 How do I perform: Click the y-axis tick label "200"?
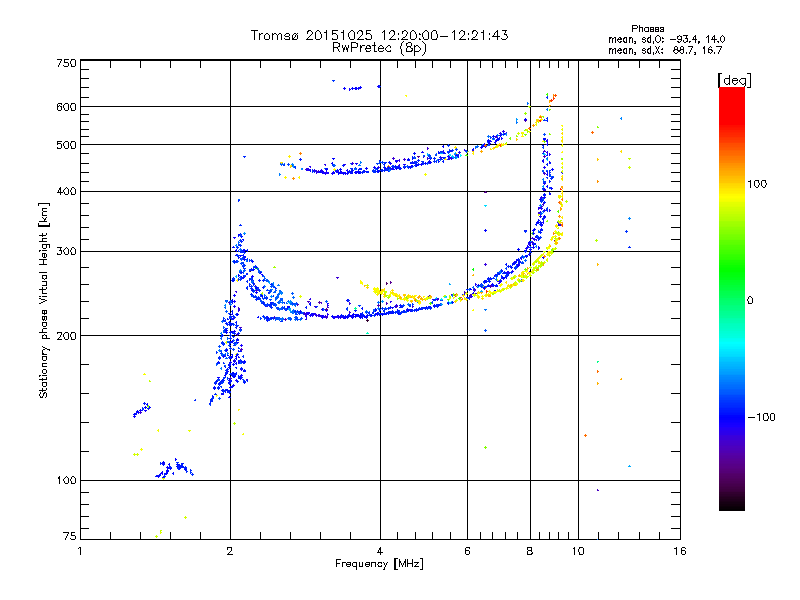pyautogui.click(x=66, y=336)
